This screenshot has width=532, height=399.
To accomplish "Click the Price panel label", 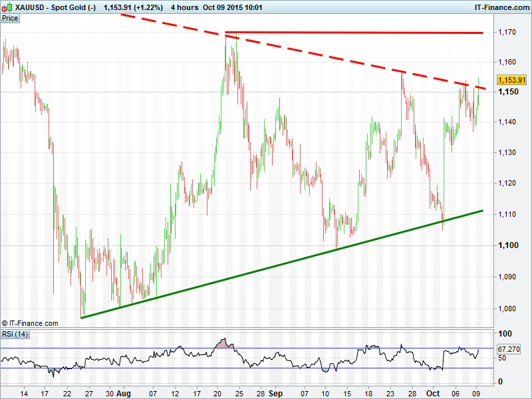I will pyautogui.click(x=10, y=19).
